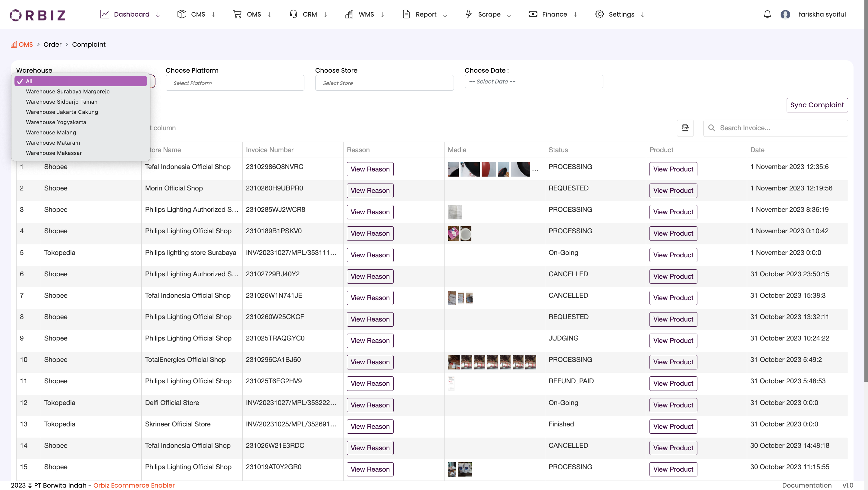The width and height of the screenshot is (868, 490).
Task: Click the WMS warehouse icon
Action: 349,14
